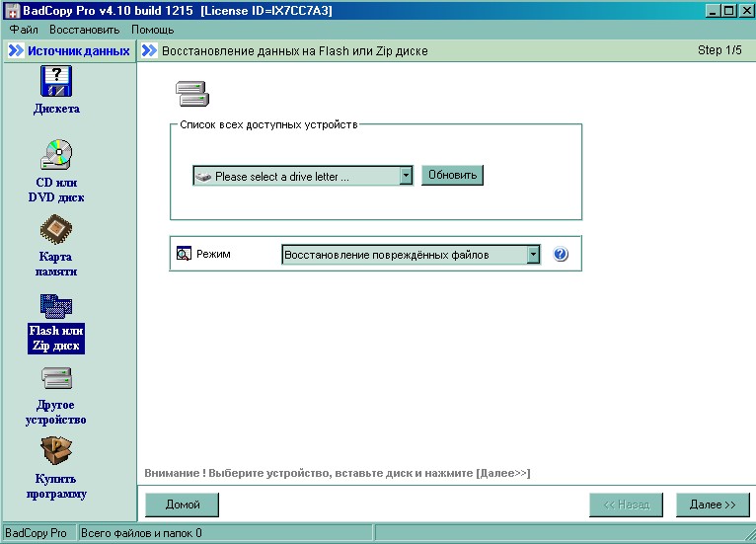This screenshot has height=544, width=756.
Task: Open the drive letter dropdown arrow
Action: point(406,176)
